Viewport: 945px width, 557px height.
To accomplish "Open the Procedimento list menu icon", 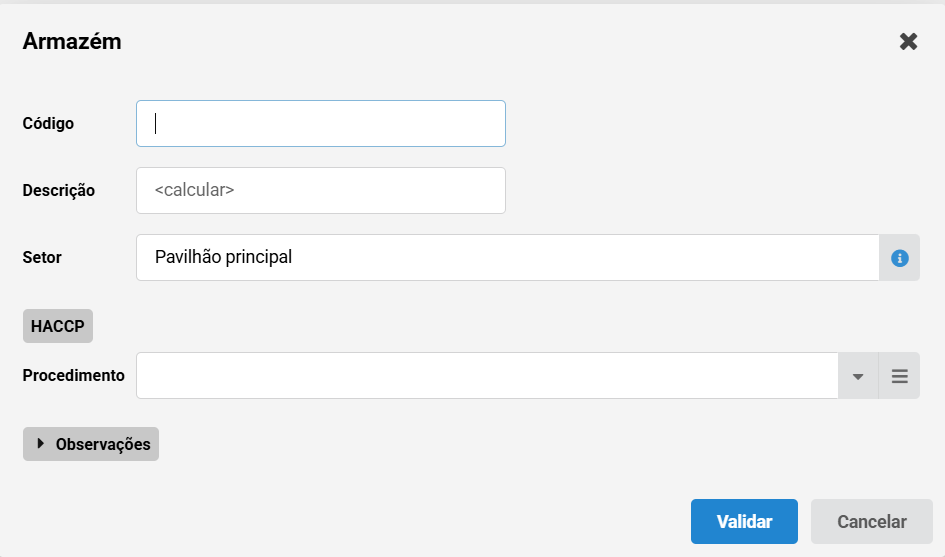I will point(899,376).
